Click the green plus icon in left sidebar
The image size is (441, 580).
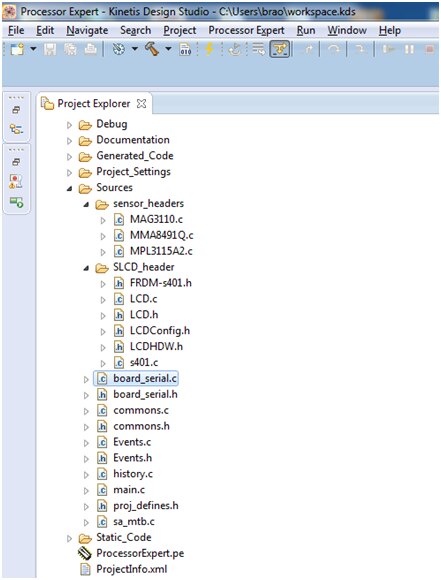click(x=16, y=202)
